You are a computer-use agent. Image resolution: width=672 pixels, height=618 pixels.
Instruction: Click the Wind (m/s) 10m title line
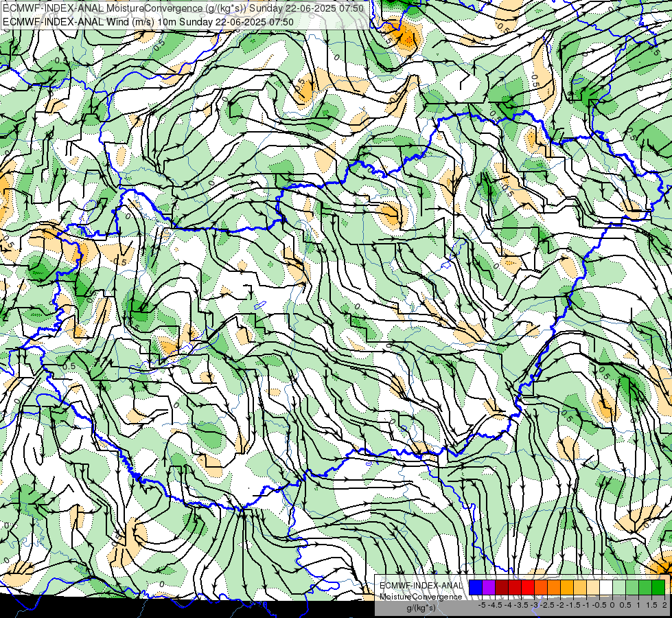(148, 22)
